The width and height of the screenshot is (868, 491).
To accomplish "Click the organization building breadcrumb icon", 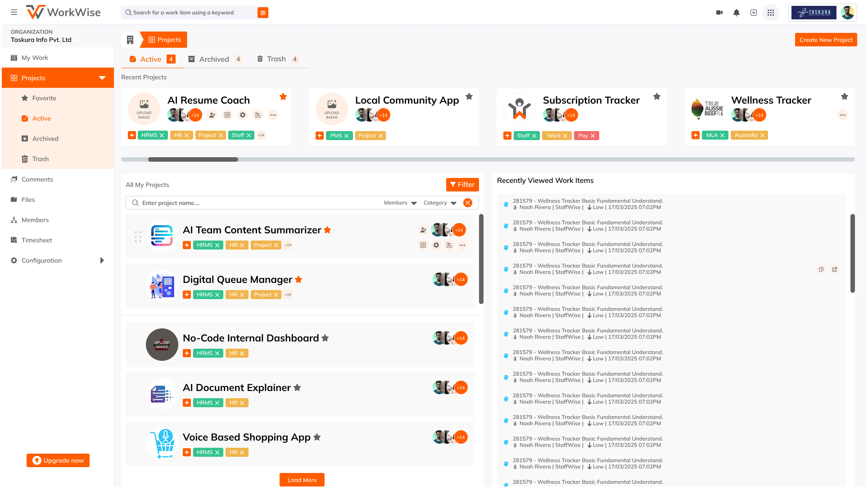I will (x=130, y=40).
